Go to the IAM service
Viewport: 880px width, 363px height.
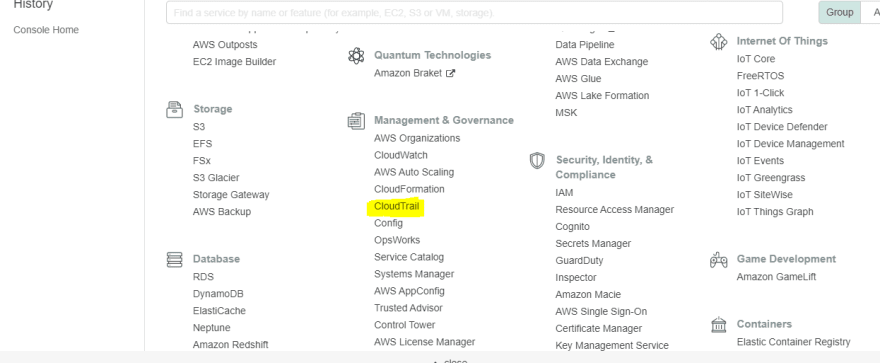(x=564, y=192)
